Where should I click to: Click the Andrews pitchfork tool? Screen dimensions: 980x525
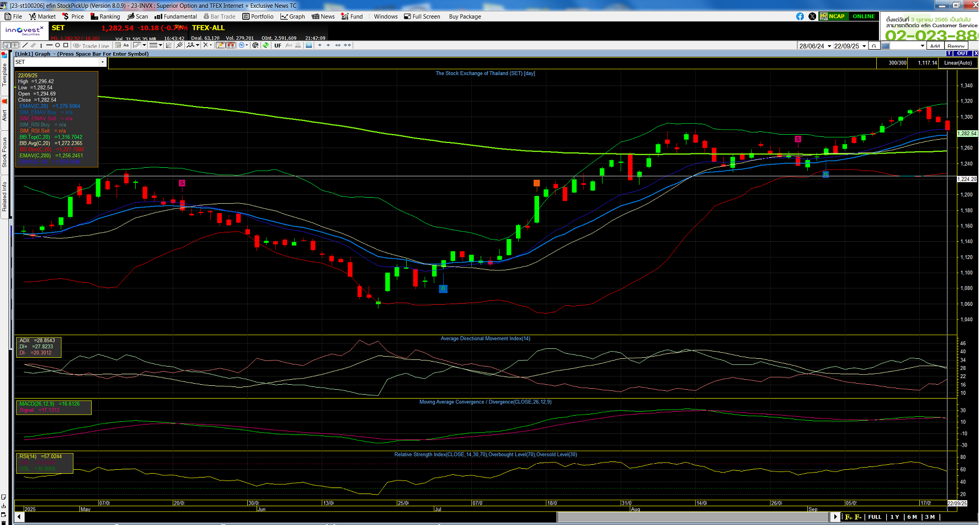(179, 45)
